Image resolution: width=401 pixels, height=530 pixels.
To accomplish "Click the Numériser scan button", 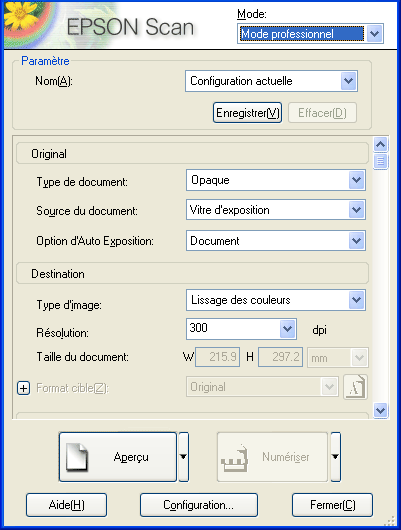I will (272, 457).
